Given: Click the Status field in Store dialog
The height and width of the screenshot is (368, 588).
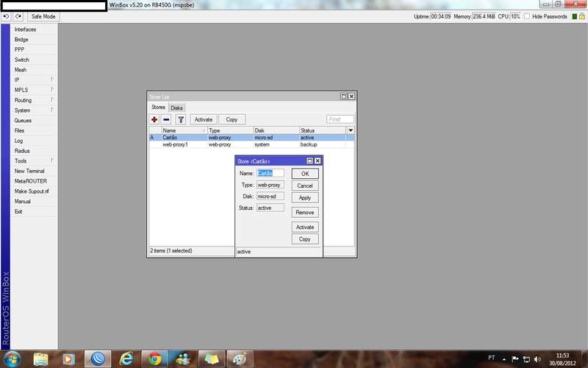Looking at the screenshot, I should [270, 208].
